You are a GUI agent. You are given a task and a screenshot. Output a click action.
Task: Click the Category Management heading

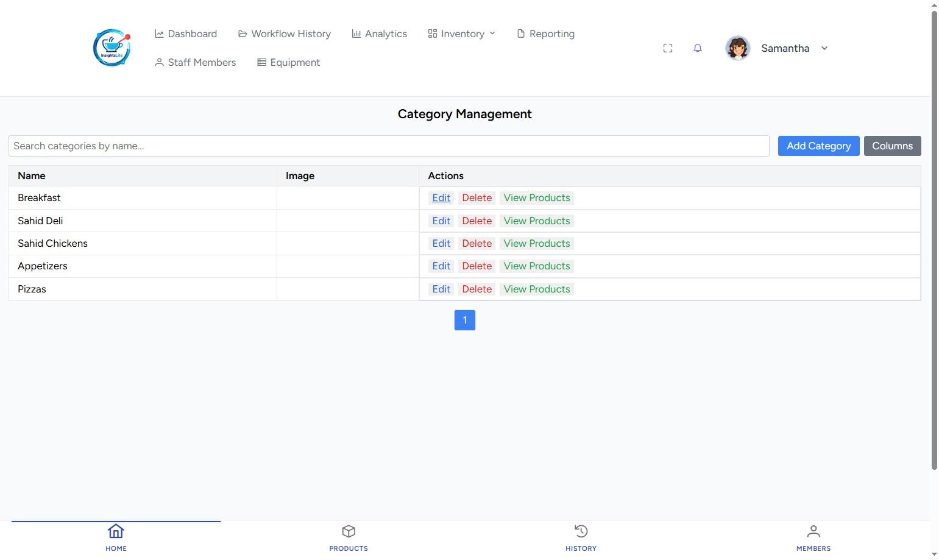[x=465, y=114]
